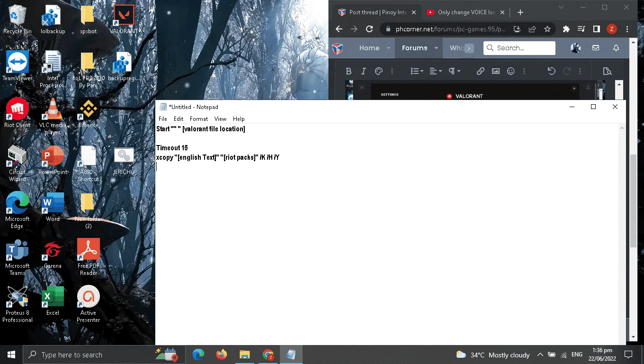Expand the Home dropdown arrow
This screenshot has height=364, width=644.
388,48
